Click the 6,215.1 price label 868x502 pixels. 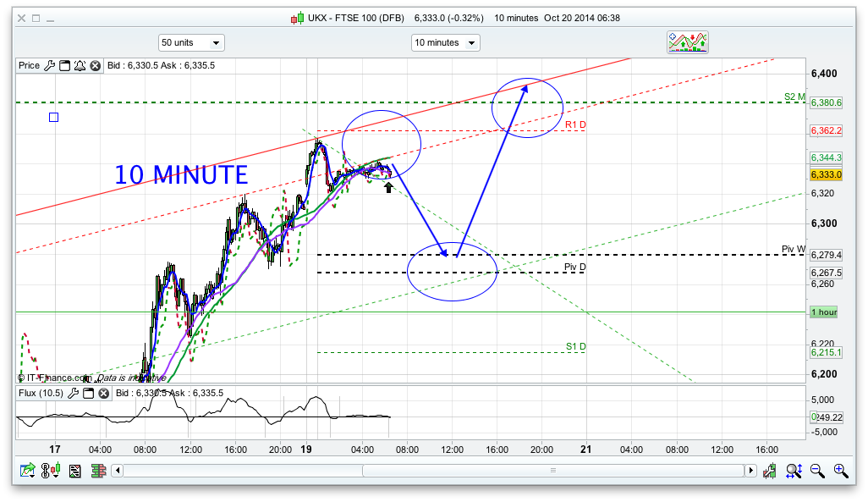click(826, 353)
